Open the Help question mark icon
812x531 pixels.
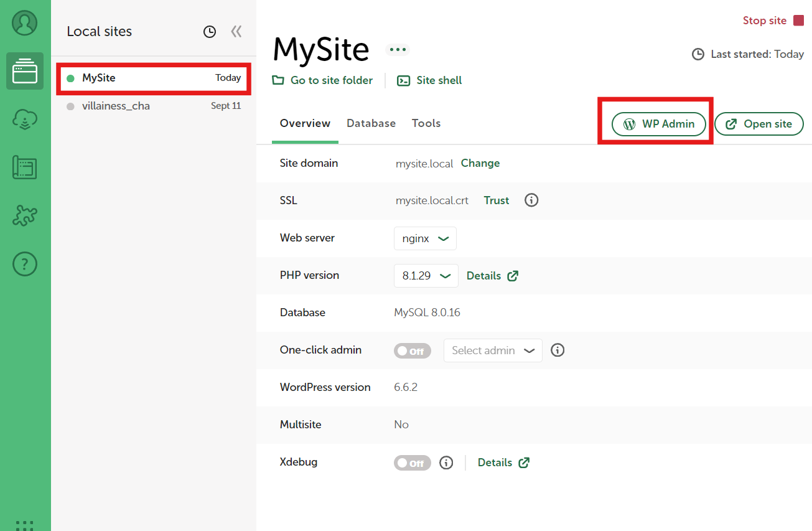25,265
